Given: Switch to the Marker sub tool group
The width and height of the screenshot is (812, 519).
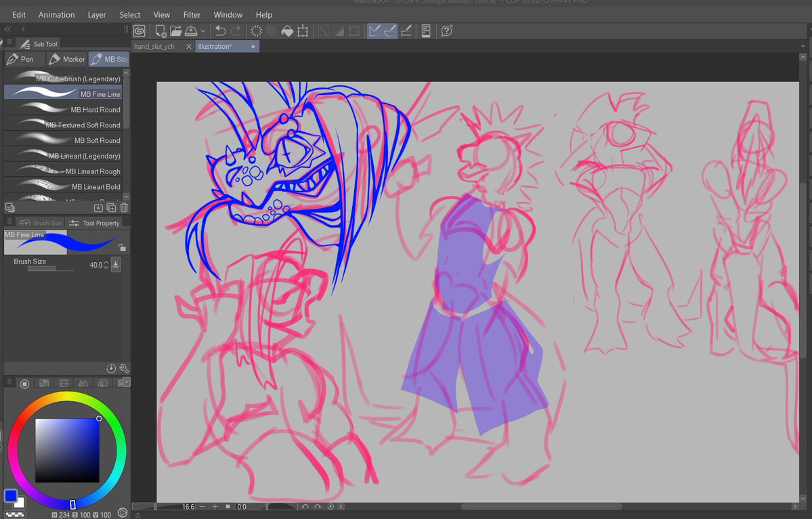Looking at the screenshot, I should click(x=66, y=59).
